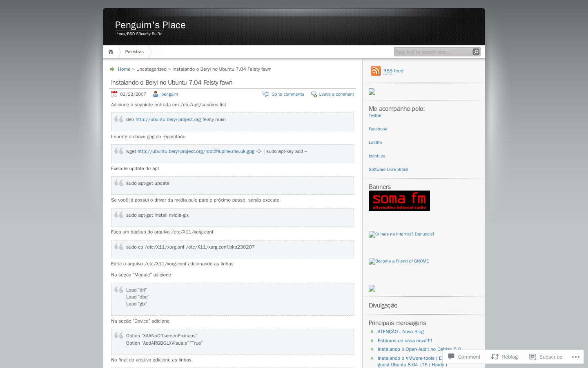Viewport: 588px width, 368px height.
Task: Click the Comment button label
Action: click(469, 357)
